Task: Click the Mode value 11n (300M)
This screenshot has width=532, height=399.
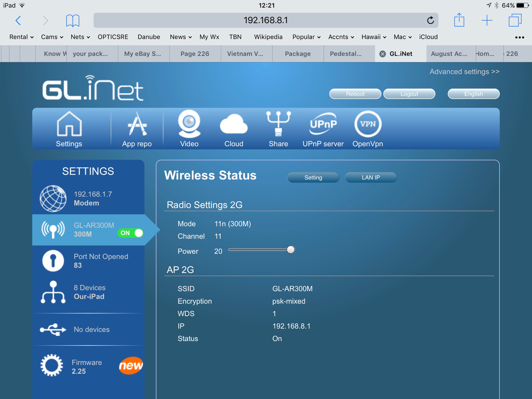Action: [x=233, y=224]
